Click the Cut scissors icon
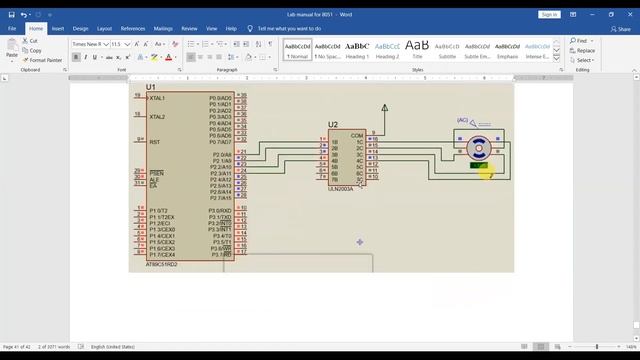This screenshot has height=360, width=640. [x=25, y=41]
